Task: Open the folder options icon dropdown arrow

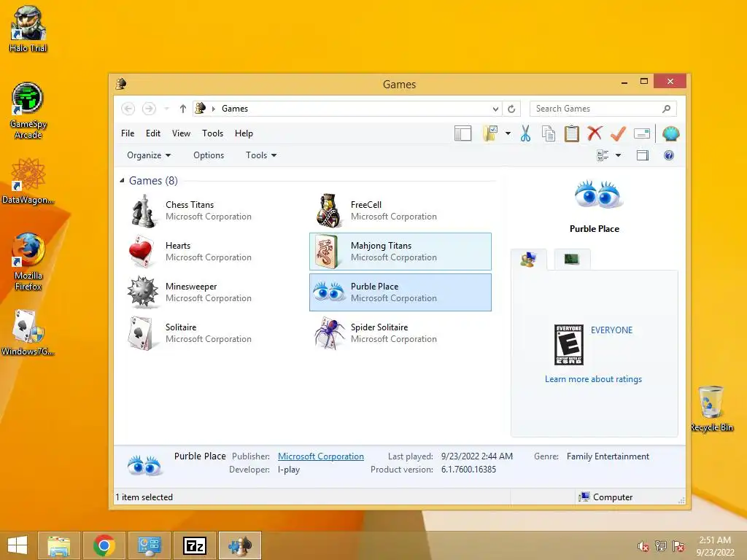Action: coord(508,134)
